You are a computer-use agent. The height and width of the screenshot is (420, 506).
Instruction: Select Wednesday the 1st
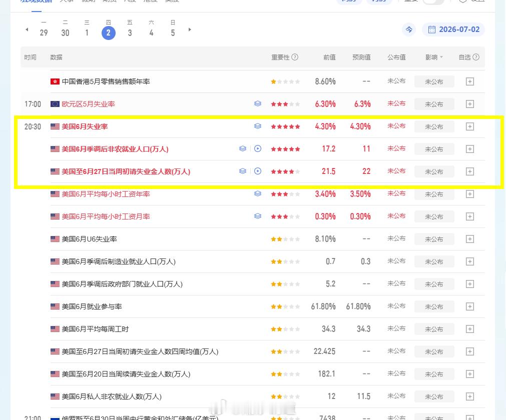click(x=87, y=29)
